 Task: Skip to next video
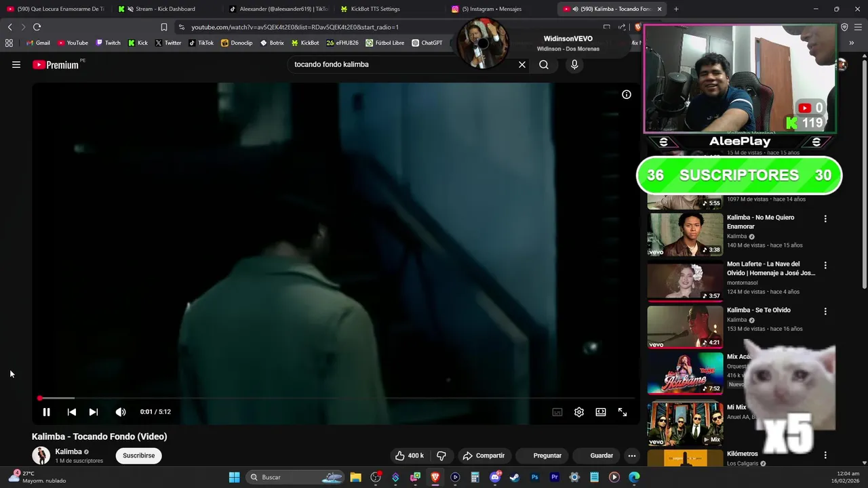(x=94, y=411)
